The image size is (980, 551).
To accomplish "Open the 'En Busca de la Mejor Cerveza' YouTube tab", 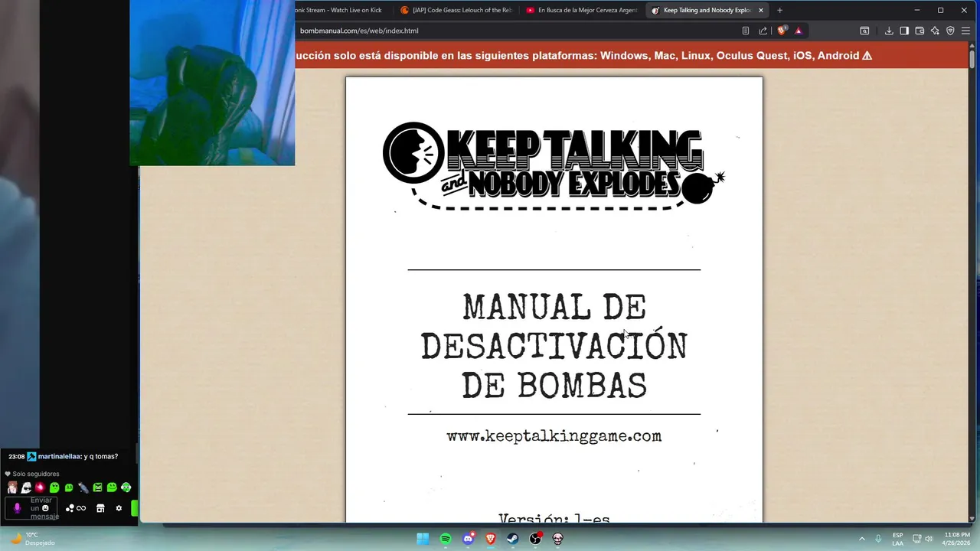I will (x=582, y=10).
